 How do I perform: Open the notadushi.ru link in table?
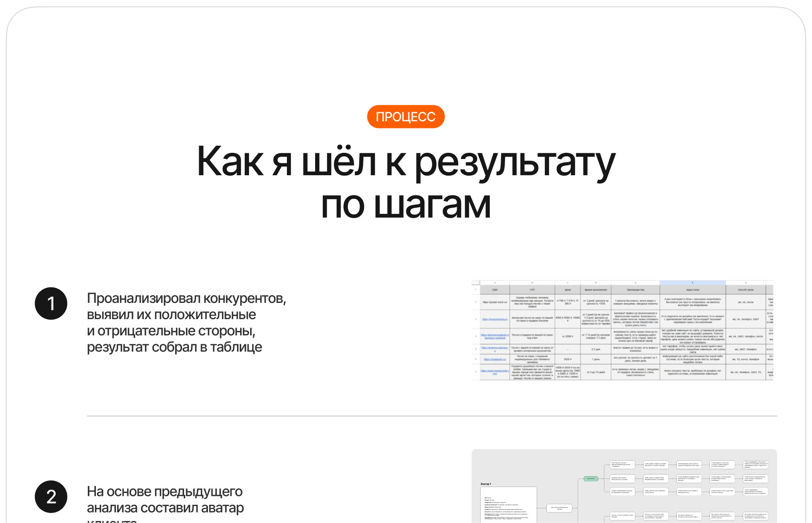coord(495,359)
